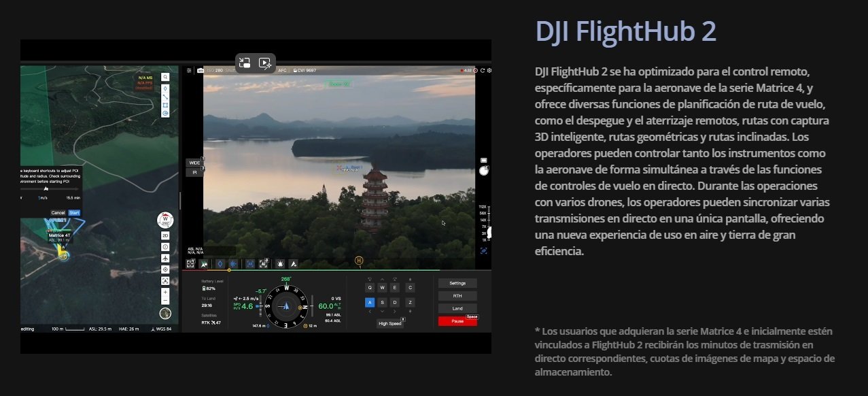This screenshot has width=868, height=396.
Task: Click the map zoom in plus button
Action: [x=165, y=292]
